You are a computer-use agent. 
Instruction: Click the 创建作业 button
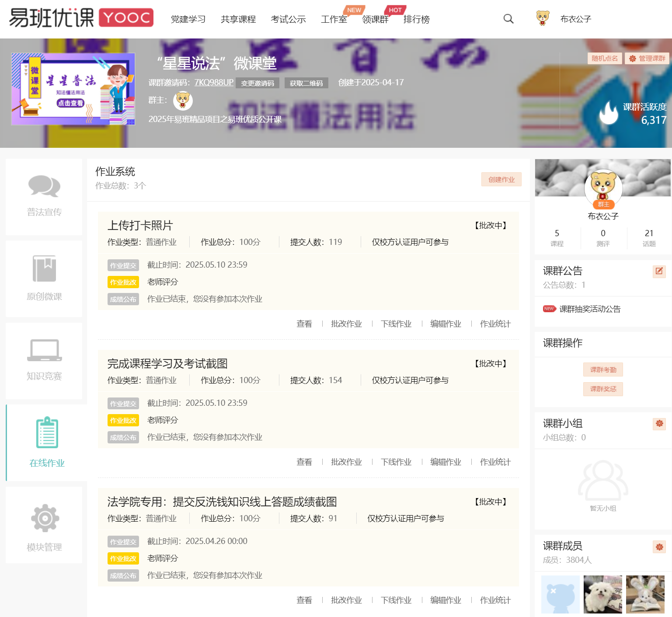coord(501,179)
